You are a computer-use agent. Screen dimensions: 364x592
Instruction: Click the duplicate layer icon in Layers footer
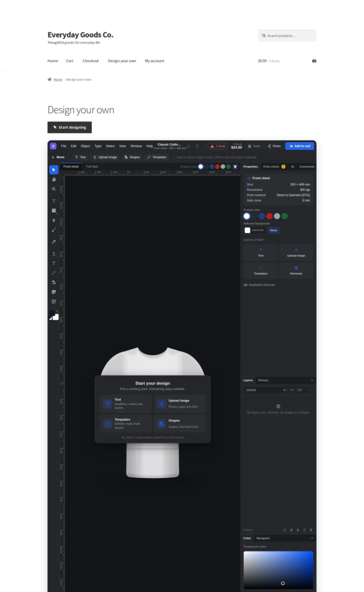304,530
